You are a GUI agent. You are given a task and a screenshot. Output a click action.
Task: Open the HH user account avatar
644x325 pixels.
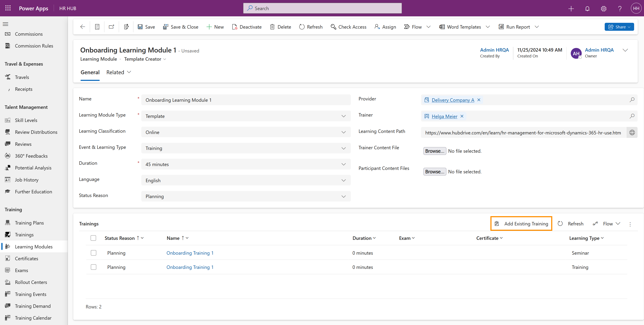[x=636, y=8]
